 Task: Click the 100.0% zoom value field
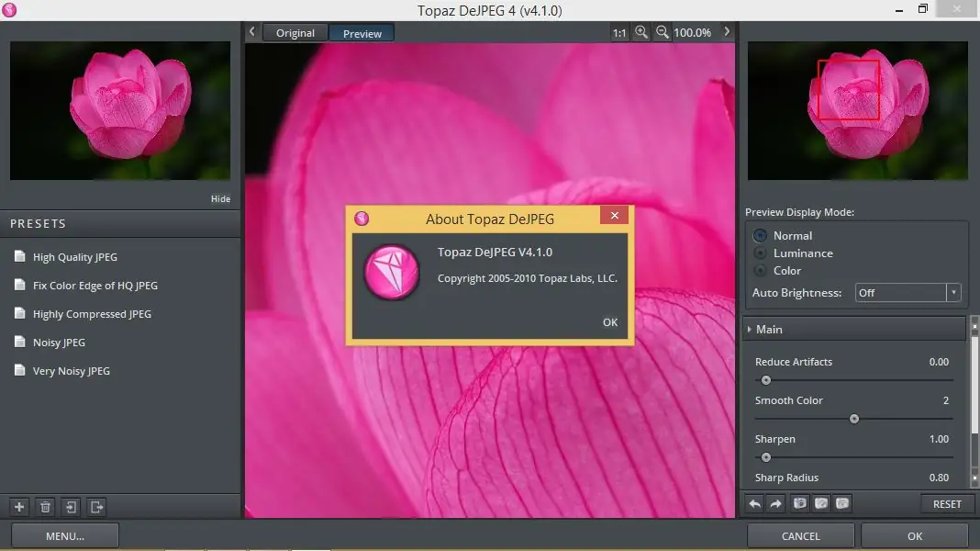(693, 32)
